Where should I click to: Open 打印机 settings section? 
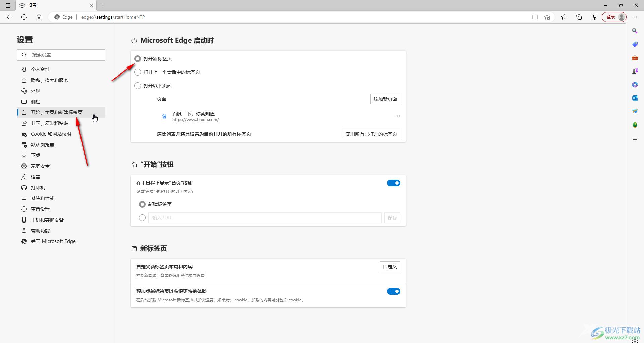[61, 188]
